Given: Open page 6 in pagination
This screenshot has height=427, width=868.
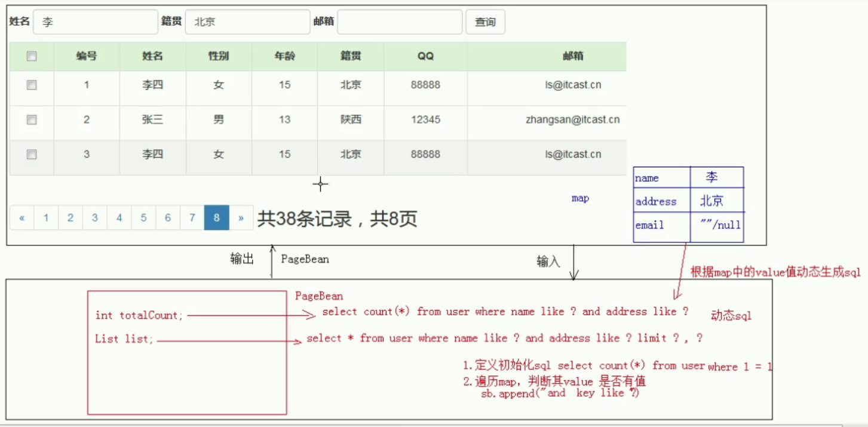Looking at the screenshot, I should coord(168,218).
